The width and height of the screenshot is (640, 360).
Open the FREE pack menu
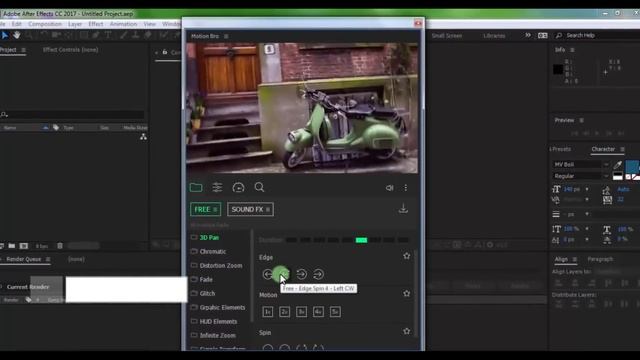coord(205,209)
